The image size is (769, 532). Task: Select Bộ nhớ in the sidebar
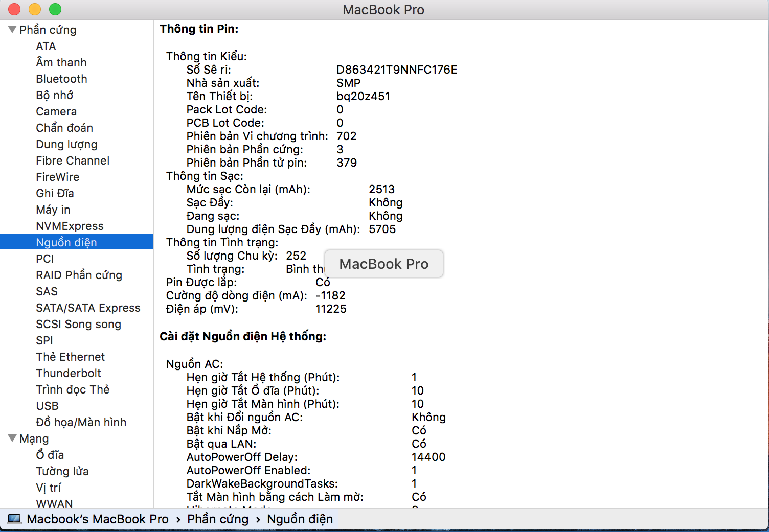tap(54, 95)
